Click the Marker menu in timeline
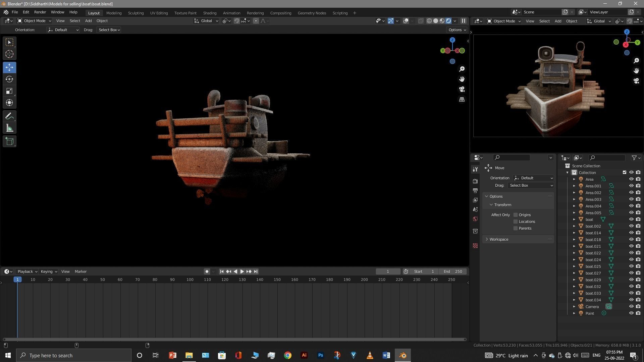Viewport: 644px width, 362px height. 80,271
